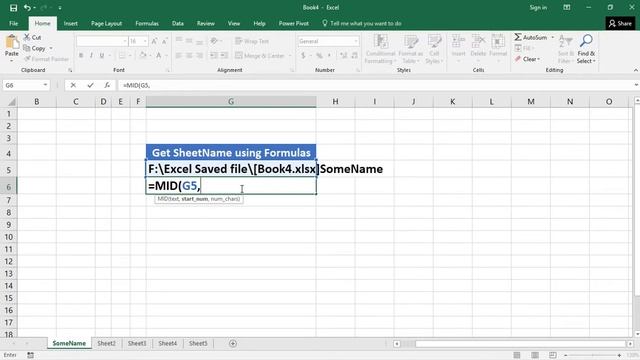Click the font name box
This screenshot has width=640, height=360.
(100, 41)
